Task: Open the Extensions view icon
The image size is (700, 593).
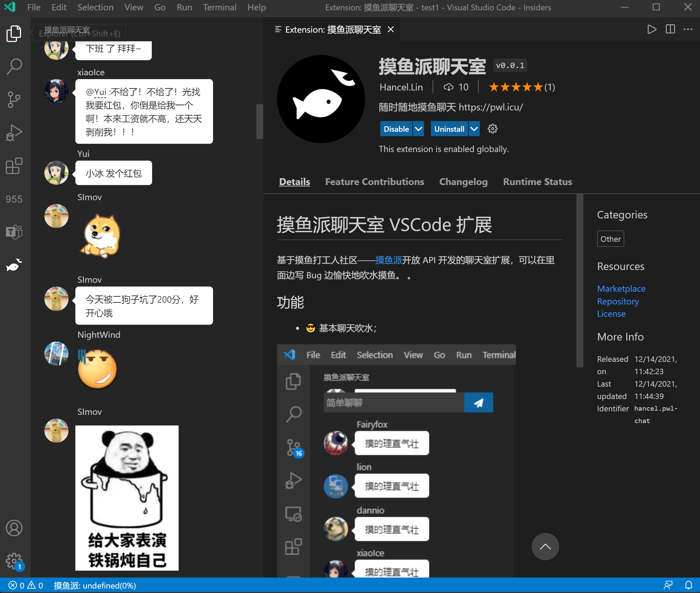Action: 14,166
